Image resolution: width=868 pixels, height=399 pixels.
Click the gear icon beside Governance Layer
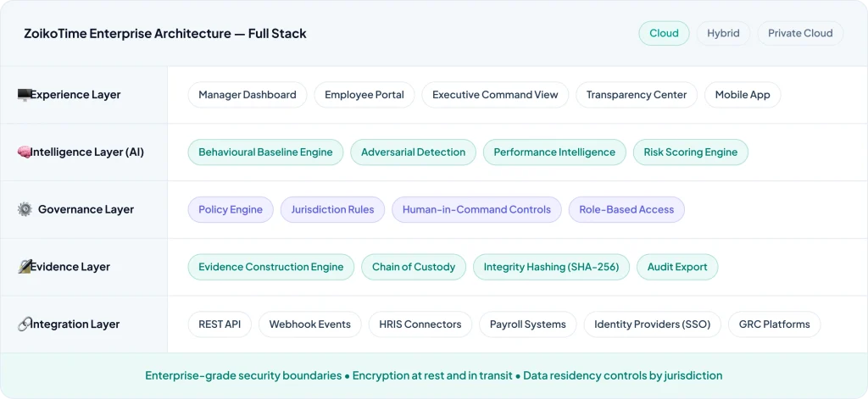point(25,209)
